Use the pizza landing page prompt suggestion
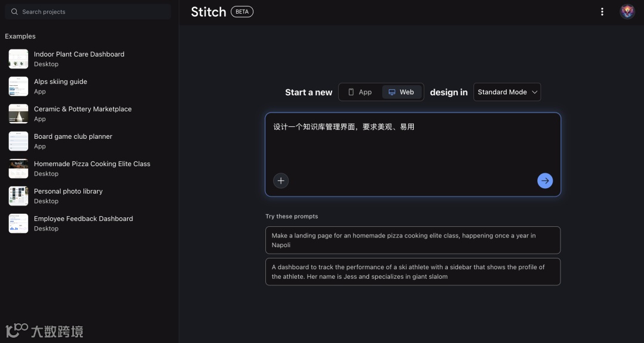 pyautogui.click(x=413, y=240)
